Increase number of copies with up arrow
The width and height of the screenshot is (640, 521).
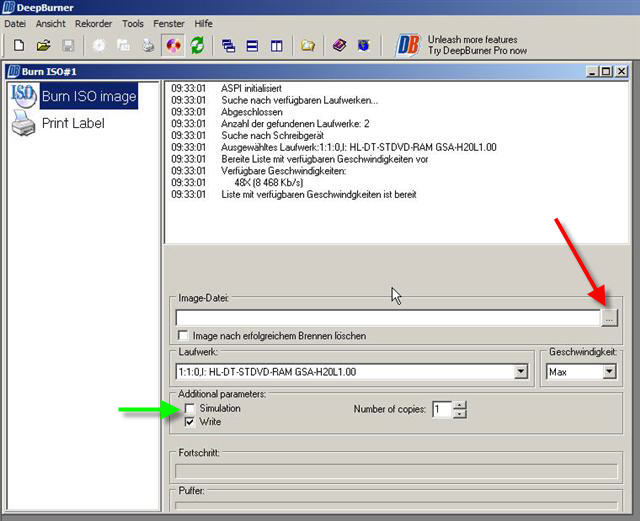[x=460, y=405]
